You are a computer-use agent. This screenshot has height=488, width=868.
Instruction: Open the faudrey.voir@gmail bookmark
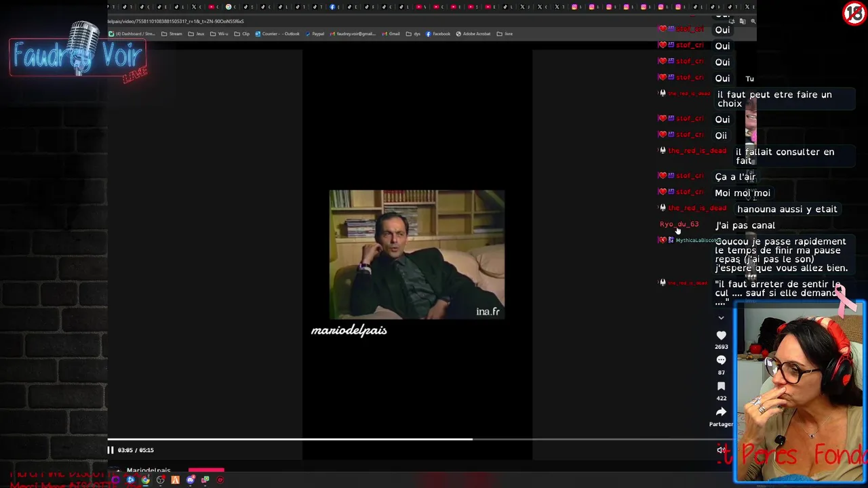pos(353,34)
